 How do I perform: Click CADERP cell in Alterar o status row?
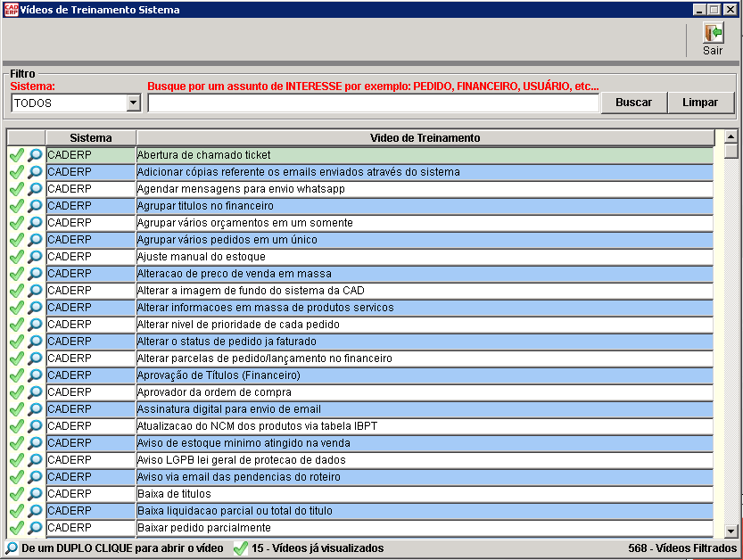pyautogui.click(x=90, y=342)
